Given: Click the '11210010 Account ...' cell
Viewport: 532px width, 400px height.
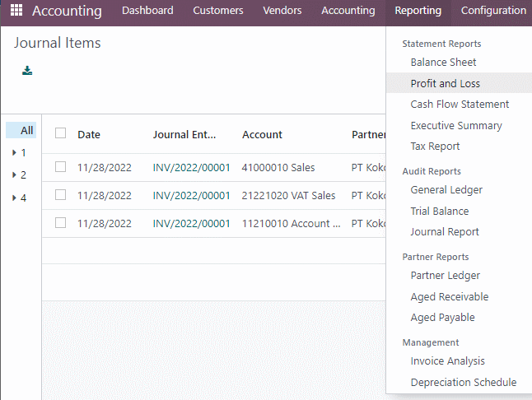Looking at the screenshot, I should (x=291, y=224).
